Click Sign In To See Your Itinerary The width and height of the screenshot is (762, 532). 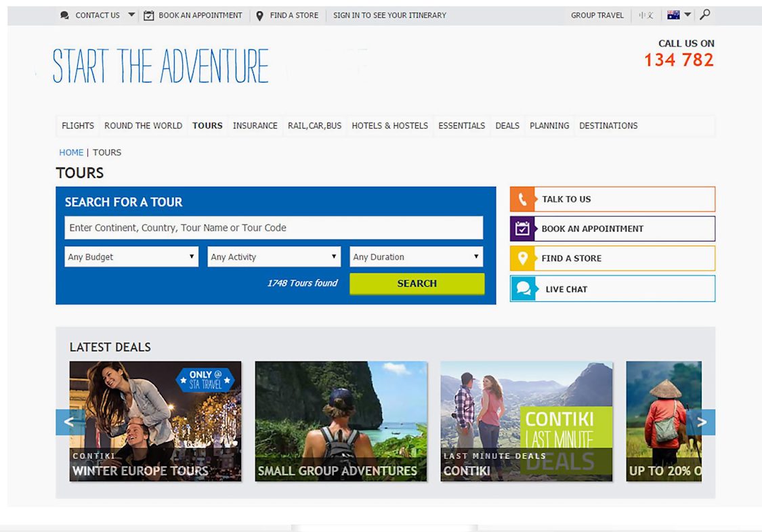click(389, 16)
